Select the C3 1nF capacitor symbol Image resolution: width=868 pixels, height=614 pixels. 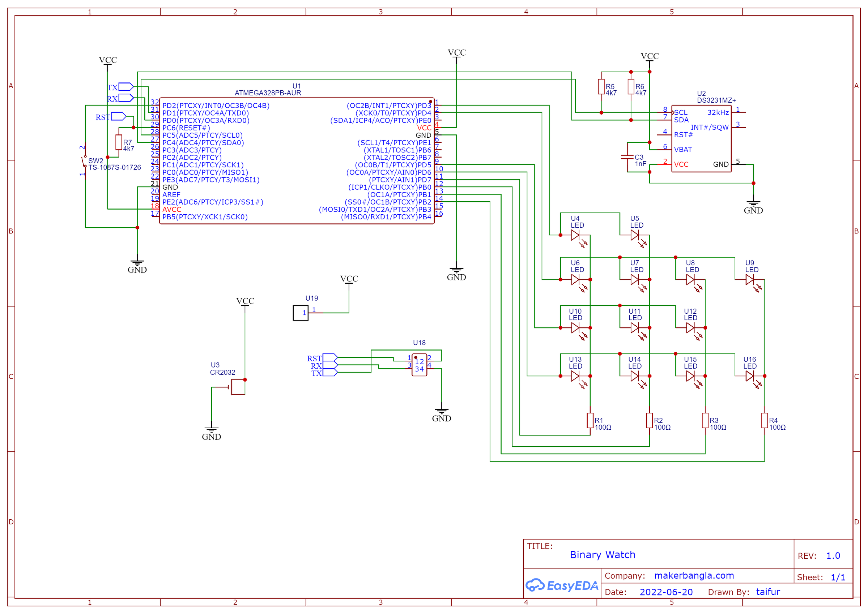pos(627,157)
